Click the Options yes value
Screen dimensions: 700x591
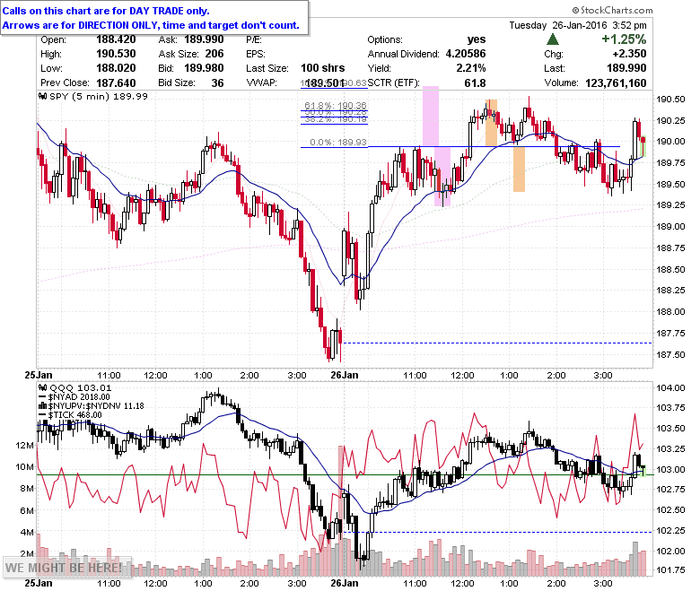pyautogui.click(x=477, y=39)
